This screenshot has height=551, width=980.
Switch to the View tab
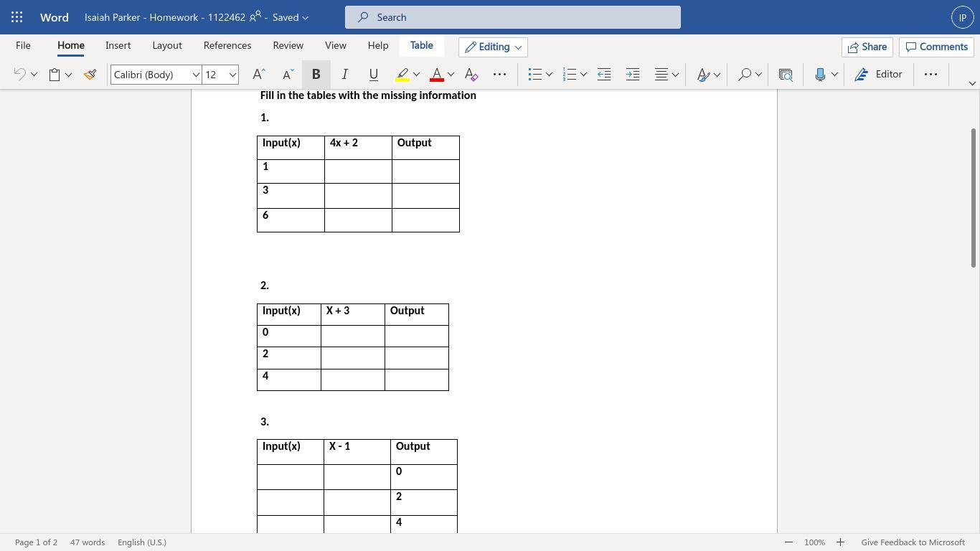[336, 45]
